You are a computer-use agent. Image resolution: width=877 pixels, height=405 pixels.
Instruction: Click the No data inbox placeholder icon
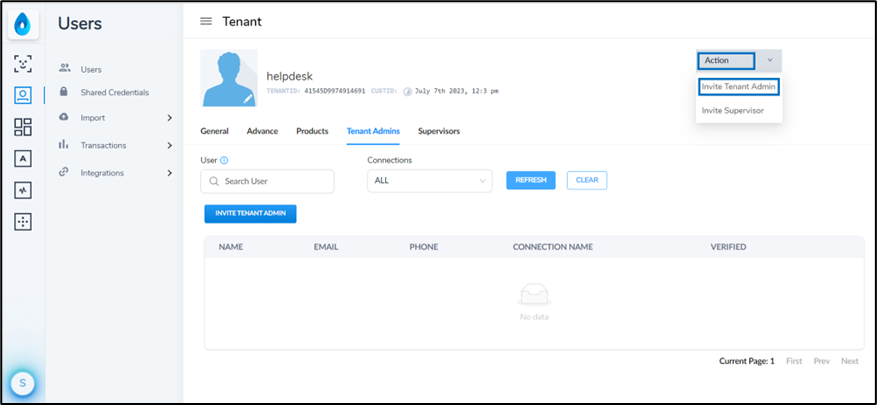pyautogui.click(x=534, y=295)
